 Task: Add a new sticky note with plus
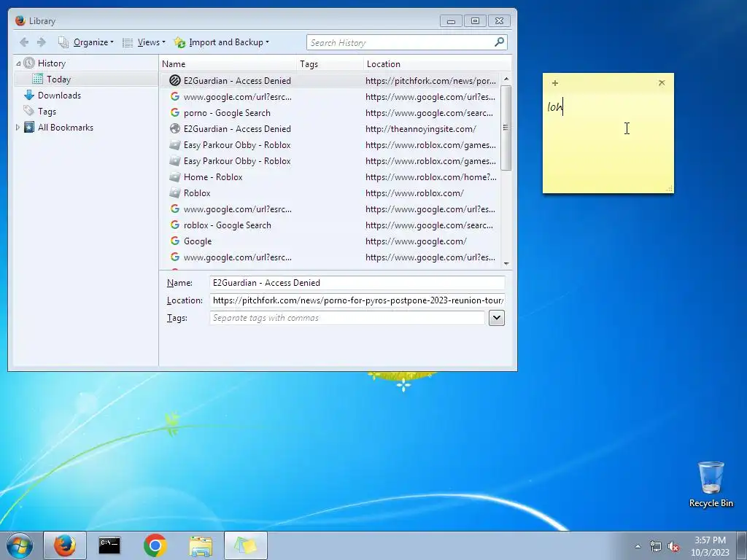(555, 83)
